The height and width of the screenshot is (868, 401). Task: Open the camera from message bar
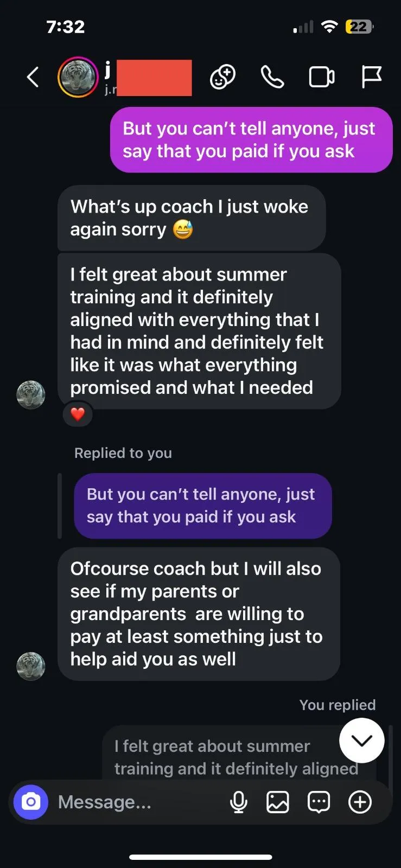click(x=31, y=802)
